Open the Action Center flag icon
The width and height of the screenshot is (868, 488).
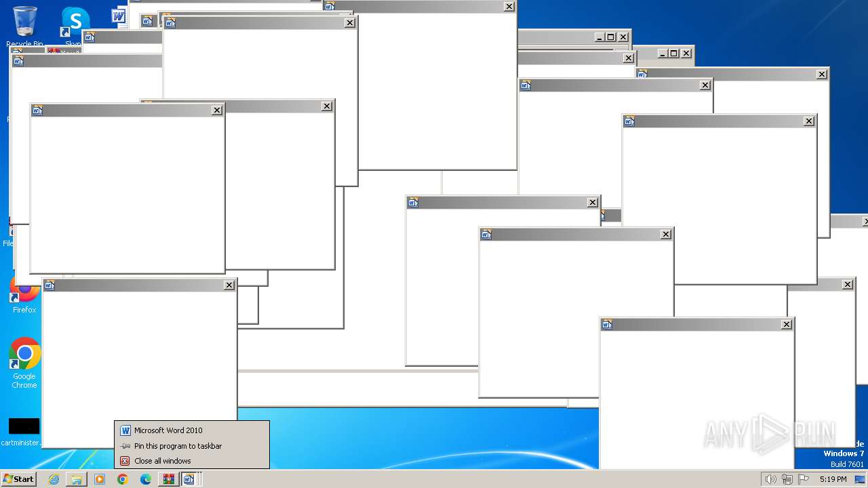804,479
